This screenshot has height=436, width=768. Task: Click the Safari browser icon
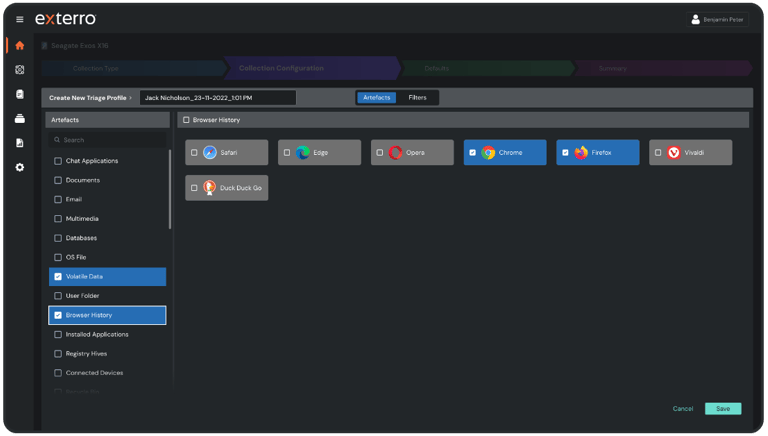[x=210, y=153]
